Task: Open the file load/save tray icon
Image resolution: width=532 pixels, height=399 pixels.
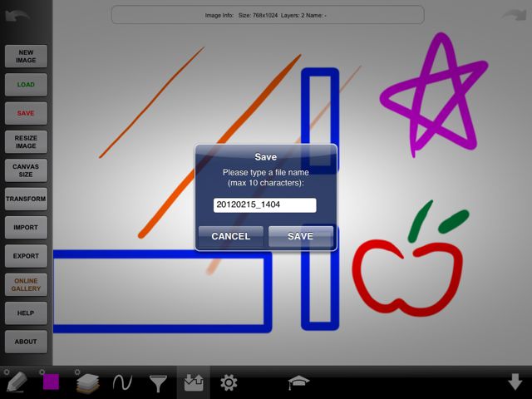Action: click(194, 382)
